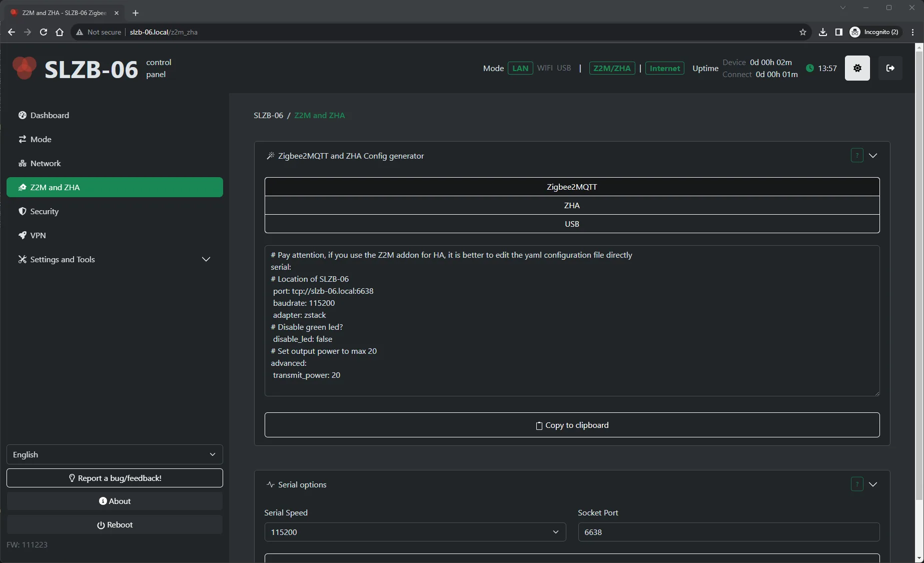The height and width of the screenshot is (563, 924).
Task: Open the English language dropdown
Action: click(x=115, y=454)
